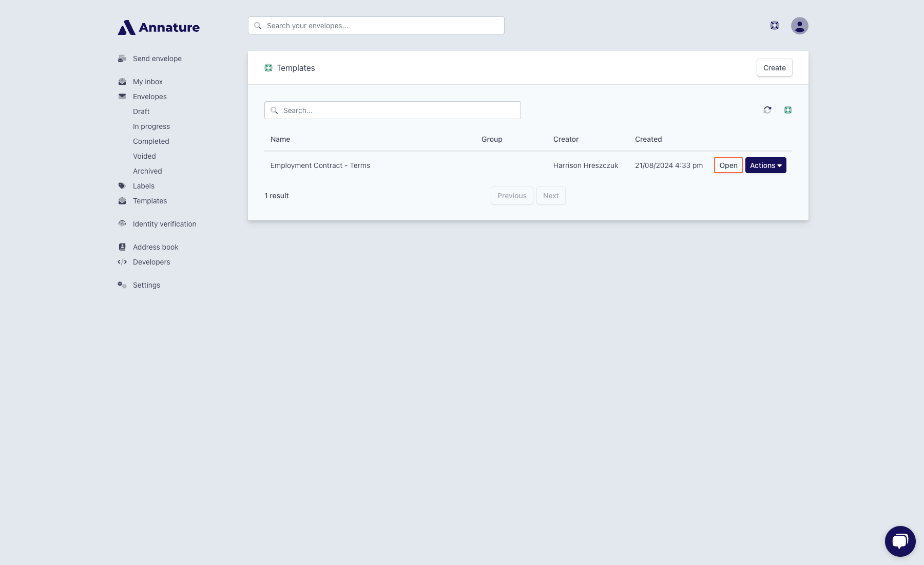The image size is (924, 565).
Task: Click the Annature logo
Action: click(x=159, y=27)
